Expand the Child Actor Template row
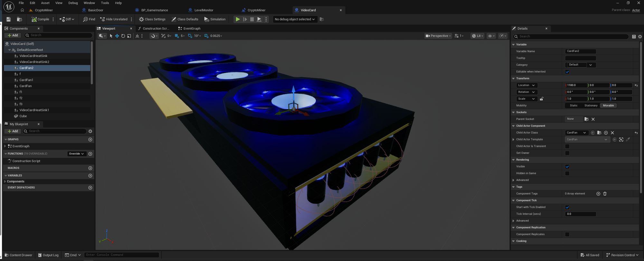This screenshot has width=644, height=261. (x=514, y=140)
